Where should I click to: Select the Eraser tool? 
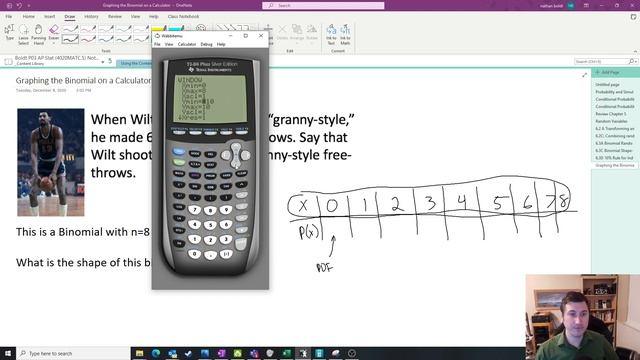click(x=54, y=33)
